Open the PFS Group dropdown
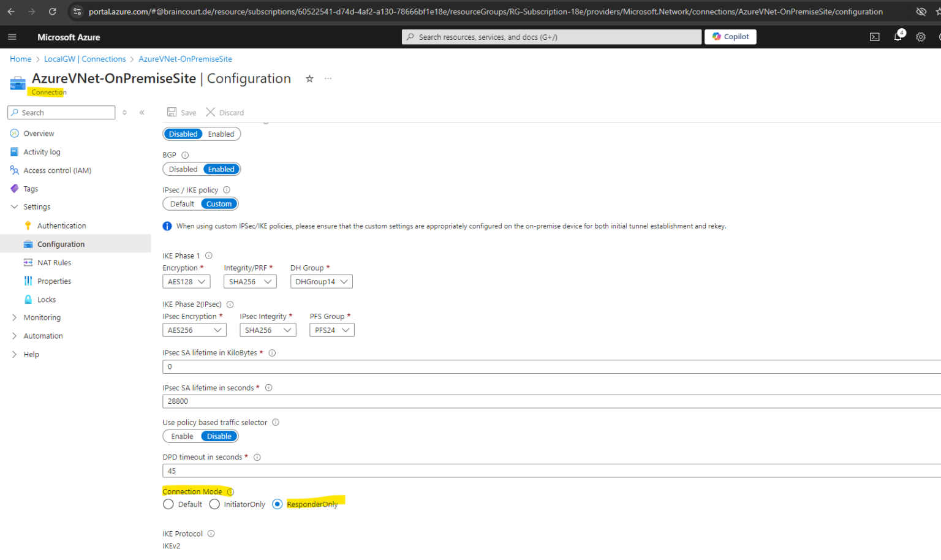This screenshot has height=560, width=941. point(331,330)
